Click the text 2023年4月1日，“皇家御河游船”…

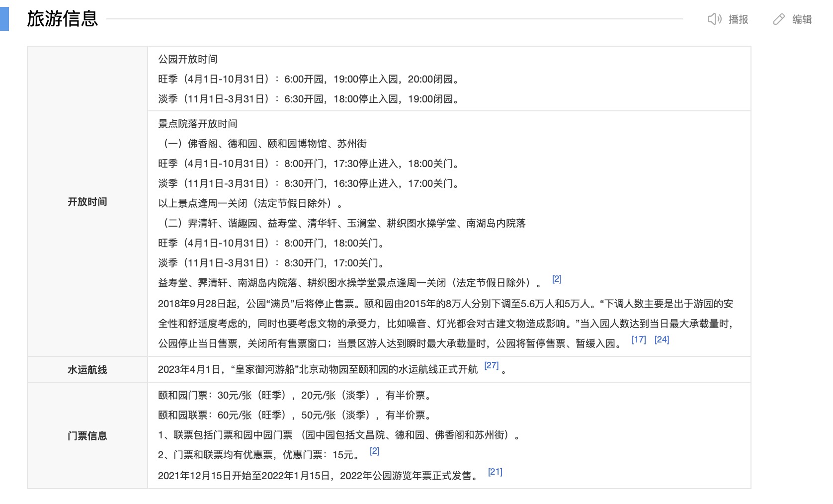tap(318, 369)
